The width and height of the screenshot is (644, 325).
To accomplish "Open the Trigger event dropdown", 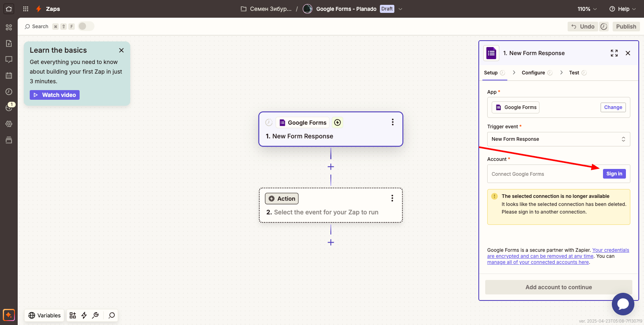I will tap(558, 139).
